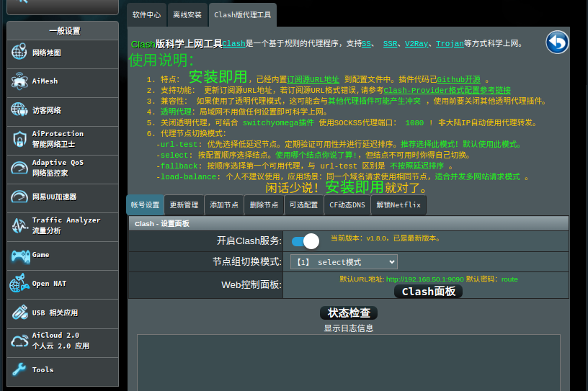Open the V2Ray link

click(x=416, y=43)
